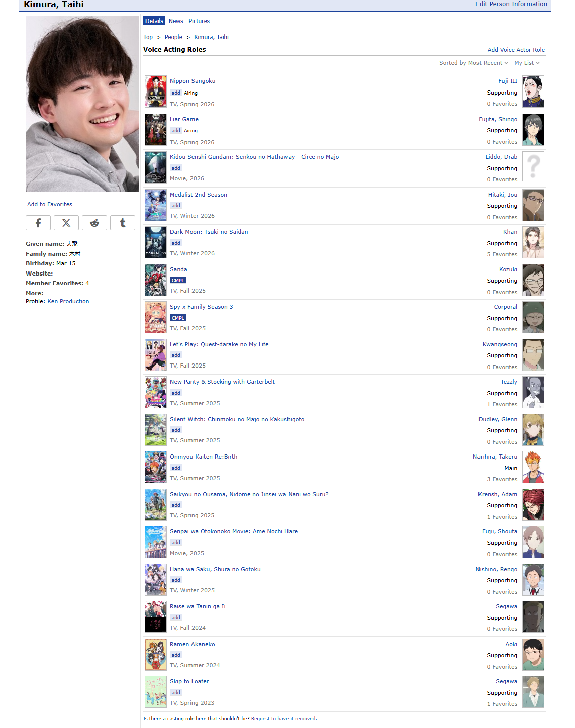The image size is (575, 728).
Task: Open Raise wa Tanin ga Ii link
Action: click(x=198, y=606)
